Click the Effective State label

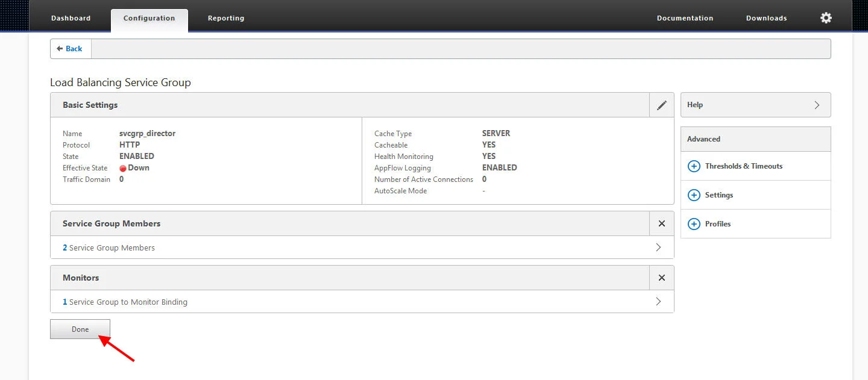pos(85,168)
